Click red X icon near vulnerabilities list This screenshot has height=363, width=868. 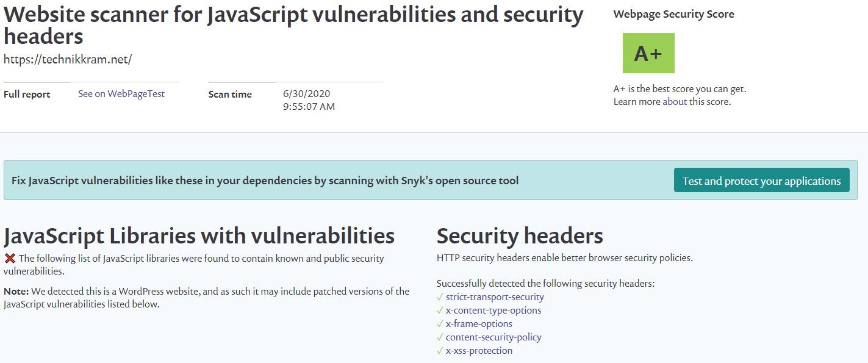9,257
